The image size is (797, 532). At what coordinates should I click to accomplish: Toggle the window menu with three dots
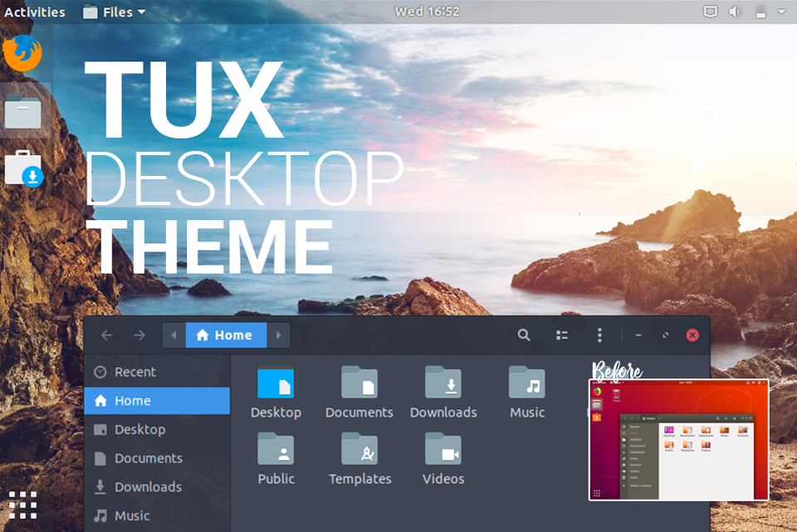click(599, 334)
